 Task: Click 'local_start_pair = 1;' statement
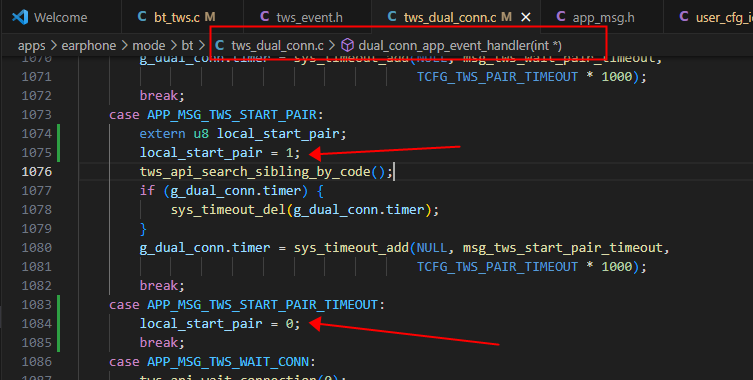(220, 153)
